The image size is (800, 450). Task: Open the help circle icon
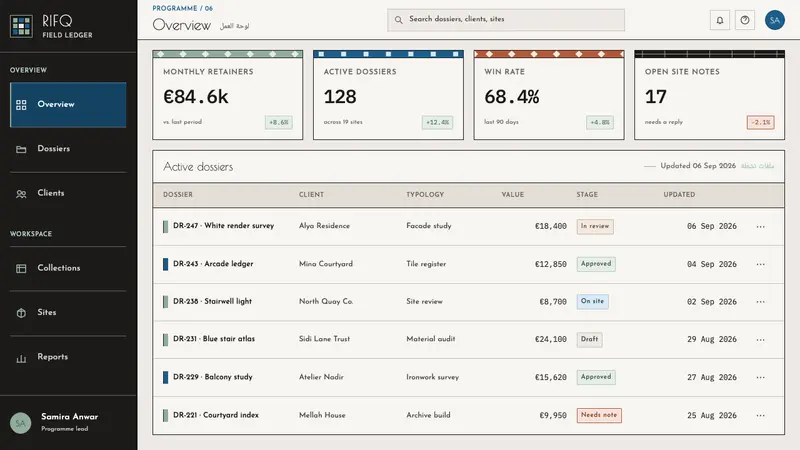745,20
